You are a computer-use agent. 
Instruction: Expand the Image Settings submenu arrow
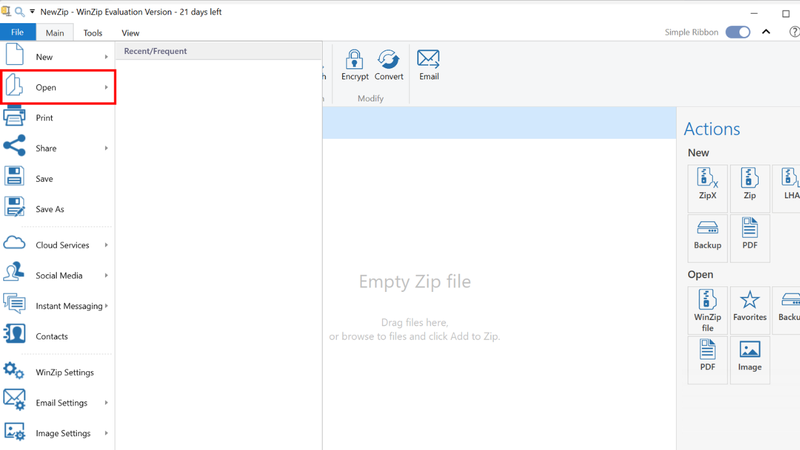[x=106, y=433]
